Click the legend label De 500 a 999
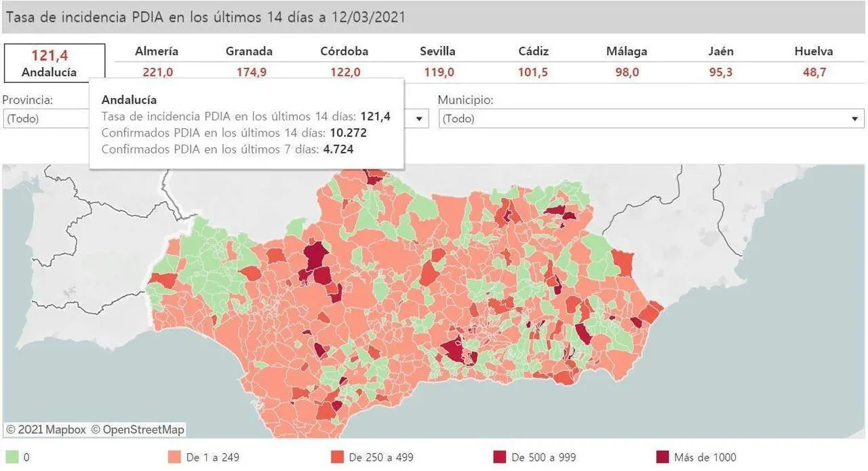Screen dimensions: 868x471 tap(544, 457)
